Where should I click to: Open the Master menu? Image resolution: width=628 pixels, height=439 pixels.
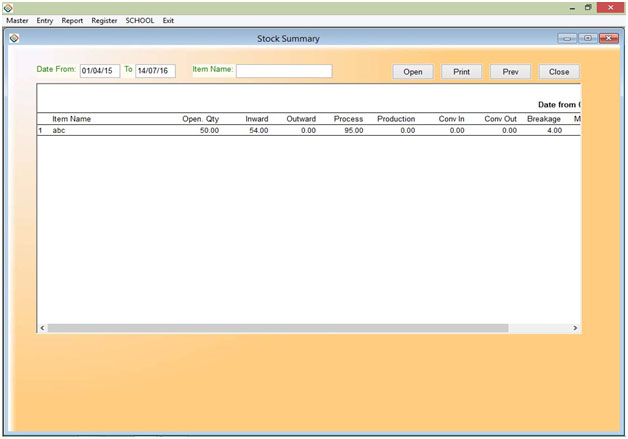[17, 20]
